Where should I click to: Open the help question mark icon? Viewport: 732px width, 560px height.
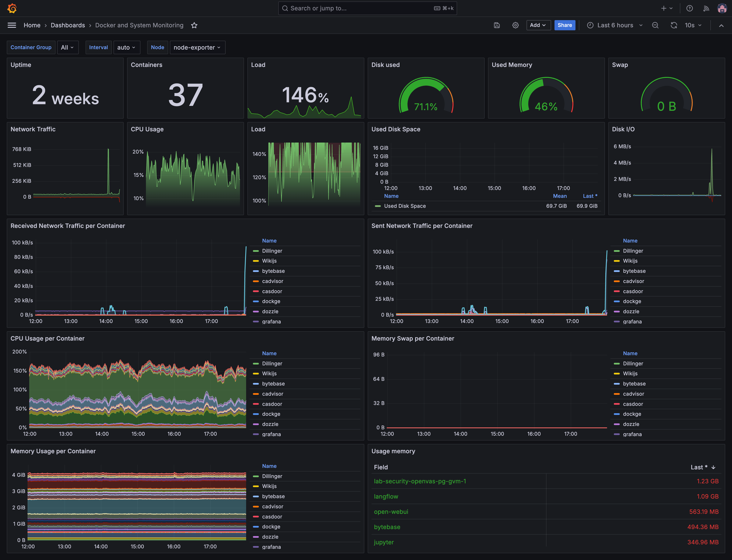point(690,8)
